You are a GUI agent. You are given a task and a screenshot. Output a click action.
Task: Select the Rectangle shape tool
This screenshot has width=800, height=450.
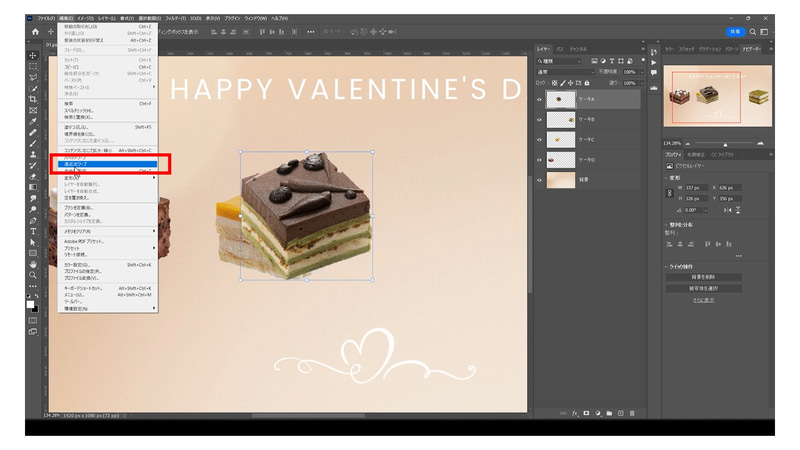33,253
